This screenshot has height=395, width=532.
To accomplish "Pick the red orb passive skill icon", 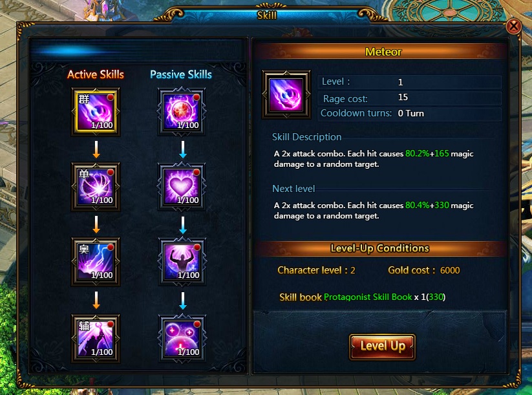I will [x=182, y=111].
